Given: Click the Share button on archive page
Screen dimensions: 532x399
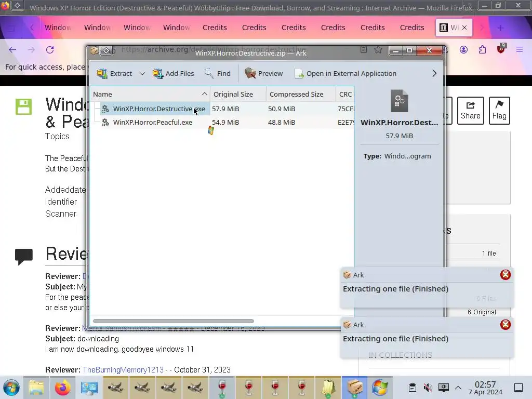Looking at the screenshot, I should [470, 110].
